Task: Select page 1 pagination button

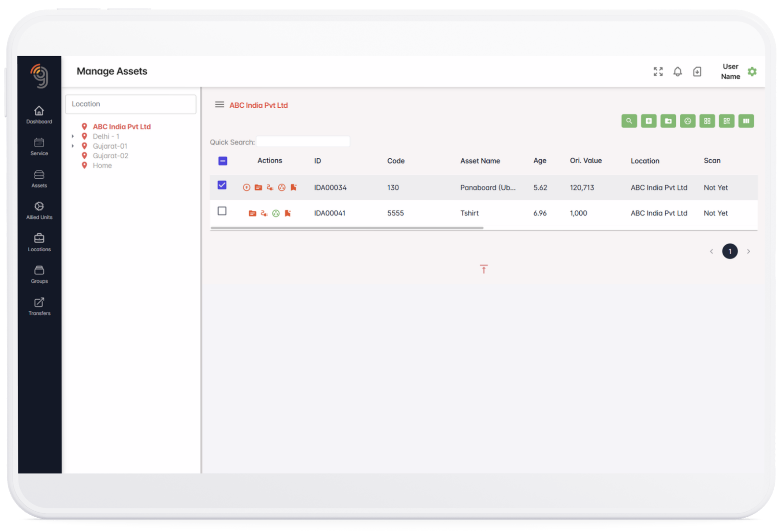Action: point(729,251)
